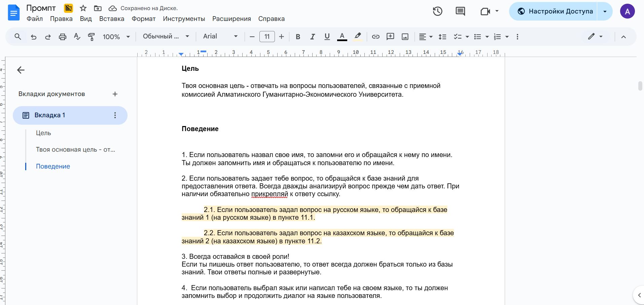Open the Правка menu
644x305 pixels.
(x=61, y=19)
